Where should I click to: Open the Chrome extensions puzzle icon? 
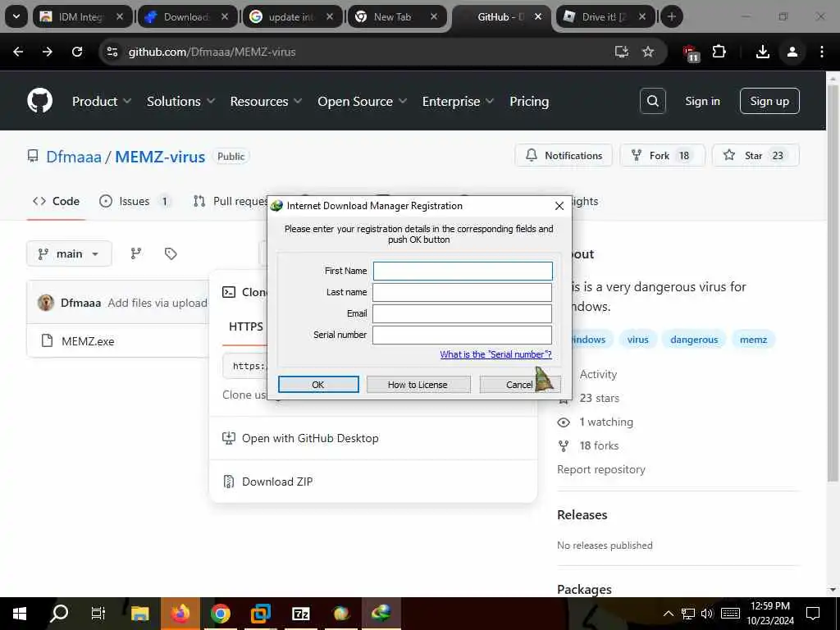tap(719, 52)
